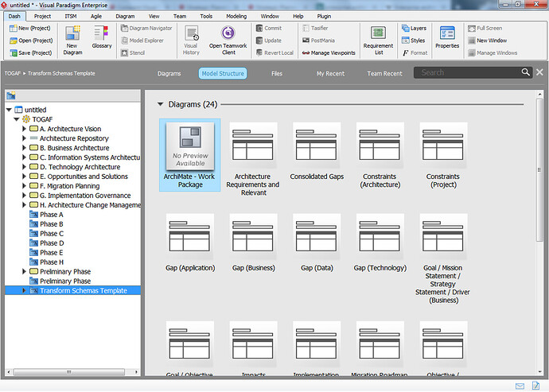
Task: Click the Format tool
Action: tap(415, 52)
